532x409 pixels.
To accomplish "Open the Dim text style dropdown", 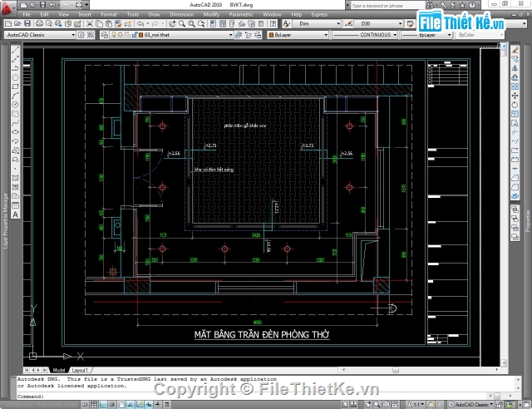I will coord(338,23).
